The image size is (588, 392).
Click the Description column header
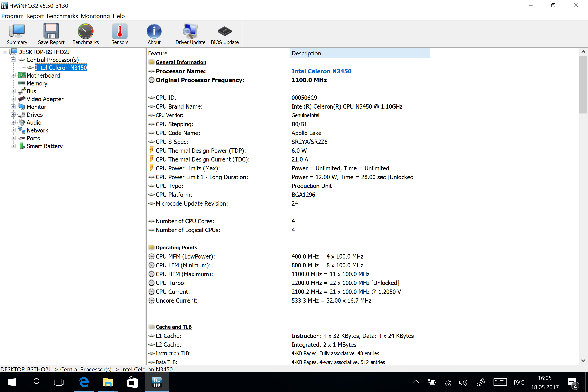click(360, 53)
